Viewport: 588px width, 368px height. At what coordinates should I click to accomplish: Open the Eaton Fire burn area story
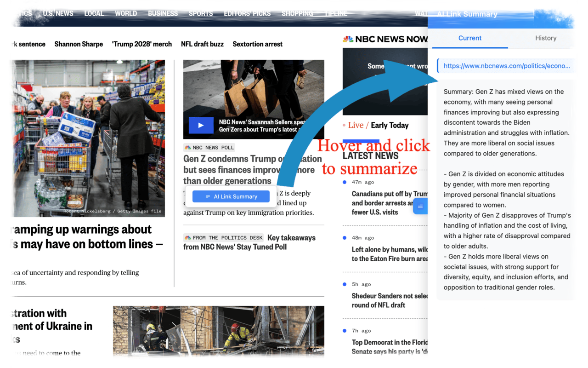390,254
